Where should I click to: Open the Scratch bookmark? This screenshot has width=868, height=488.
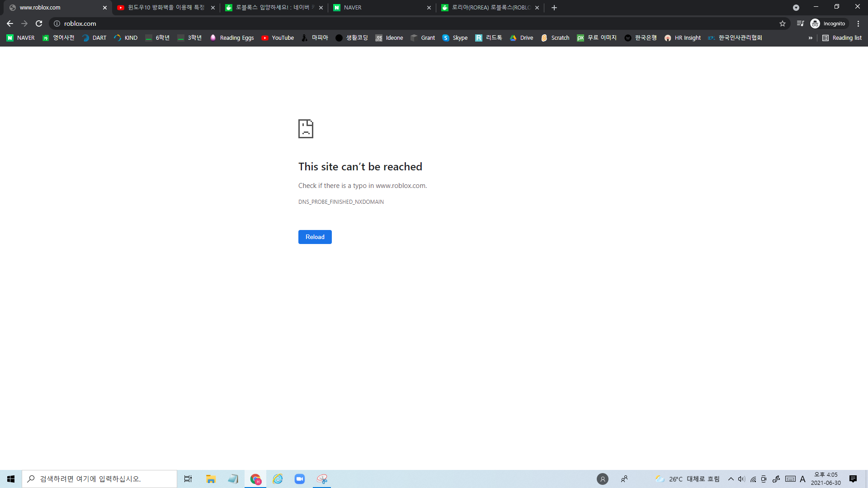click(x=555, y=38)
